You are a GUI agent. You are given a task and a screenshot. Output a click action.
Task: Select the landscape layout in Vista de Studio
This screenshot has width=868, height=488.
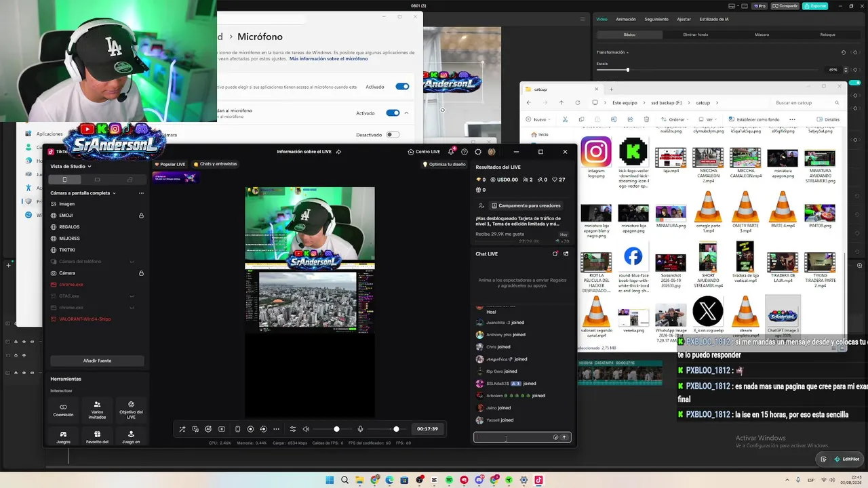click(x=97, y=180)
